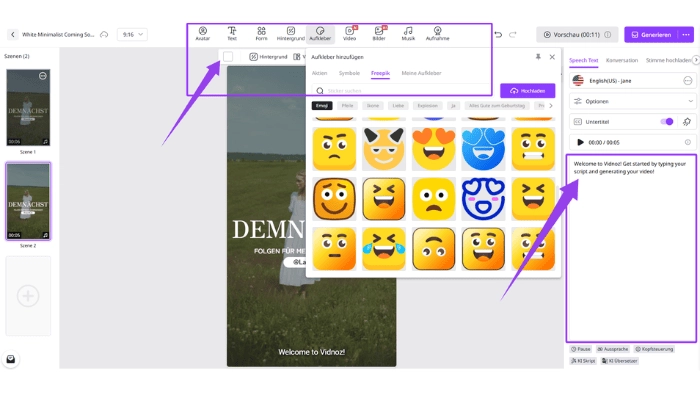Open the Form shapes tool
This screenshot has width=700, height=400.
click(x=261, y=33)
